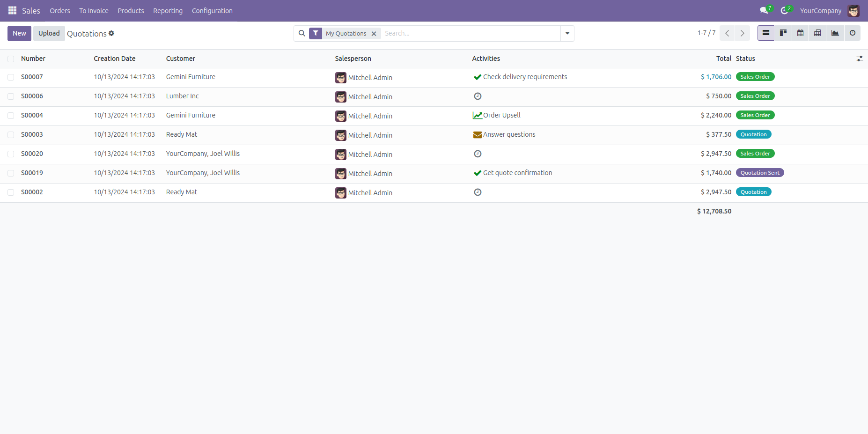Open the Quotations gear actions menu
The image size is (868, 434).
tap(111, 33)
